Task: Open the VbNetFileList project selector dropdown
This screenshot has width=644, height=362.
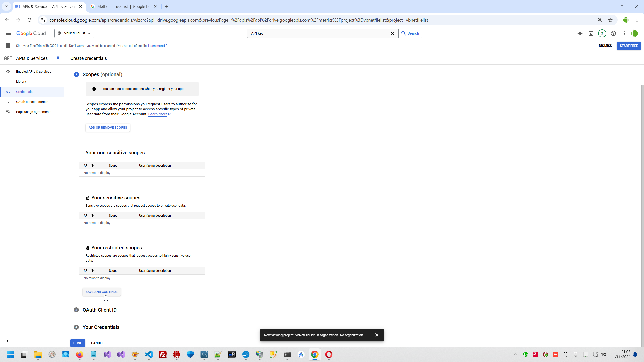Action: (x=74, y=33)
